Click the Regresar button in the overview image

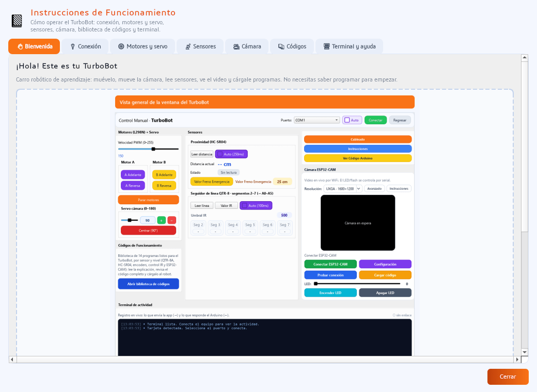pos(400,120)
